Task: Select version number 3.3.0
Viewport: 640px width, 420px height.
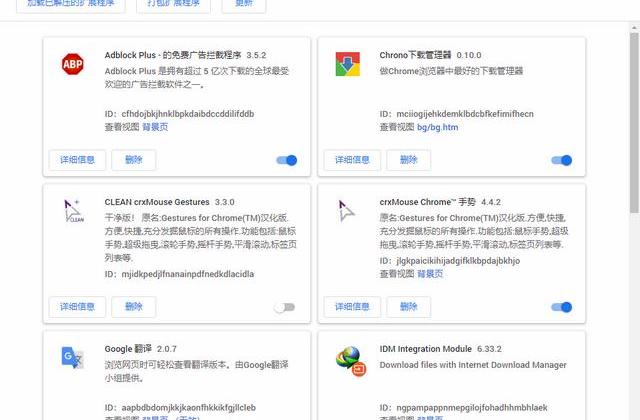Action: point(224,202)
